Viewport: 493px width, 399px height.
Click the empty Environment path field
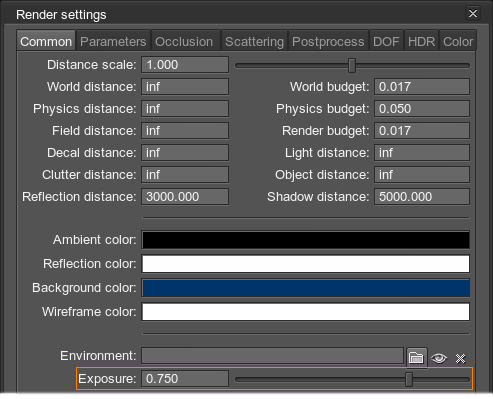click(x=273, y=356)
